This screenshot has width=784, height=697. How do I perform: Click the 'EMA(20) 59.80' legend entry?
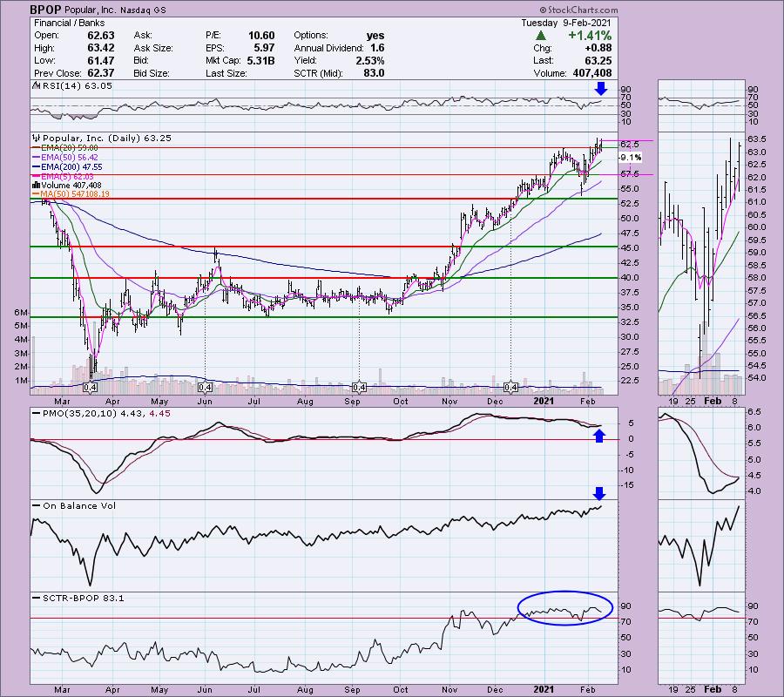click(x=70, y=148)
